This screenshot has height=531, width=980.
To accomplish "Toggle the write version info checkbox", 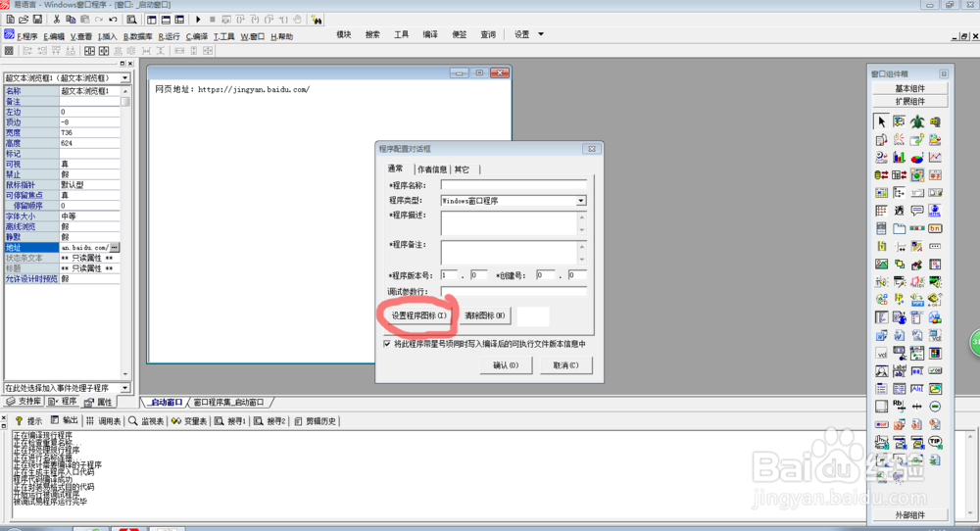I will (x=387, y=344).
